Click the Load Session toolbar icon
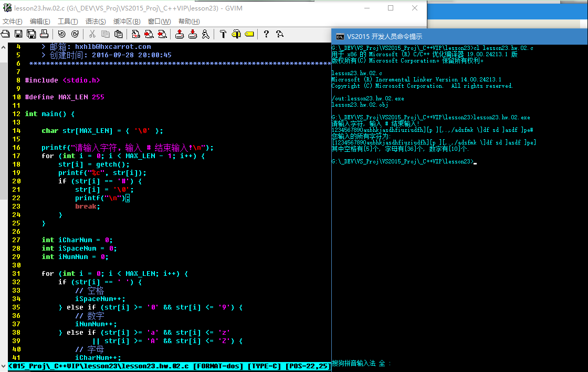 pyautogui.click(x=180, y=34)
